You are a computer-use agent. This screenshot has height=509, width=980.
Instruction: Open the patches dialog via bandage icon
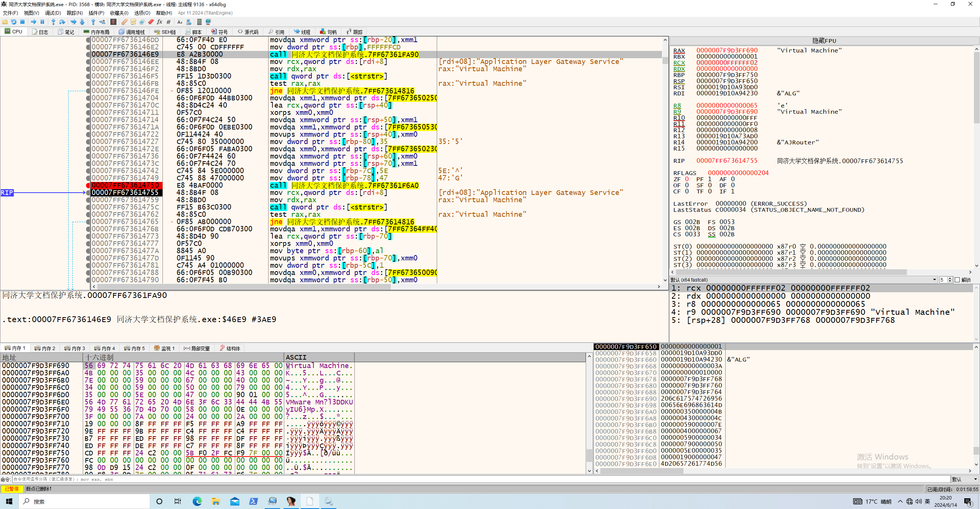coord(125,22)
